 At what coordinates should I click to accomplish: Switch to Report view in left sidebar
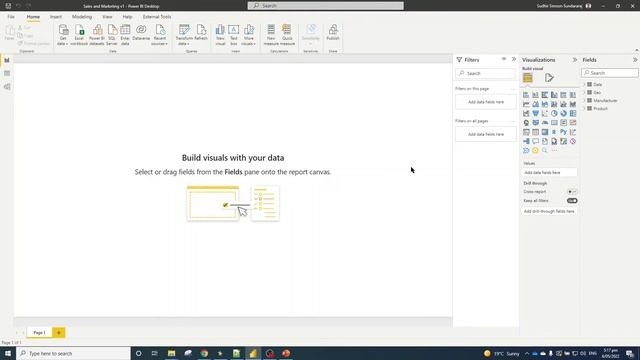[7, 60]
